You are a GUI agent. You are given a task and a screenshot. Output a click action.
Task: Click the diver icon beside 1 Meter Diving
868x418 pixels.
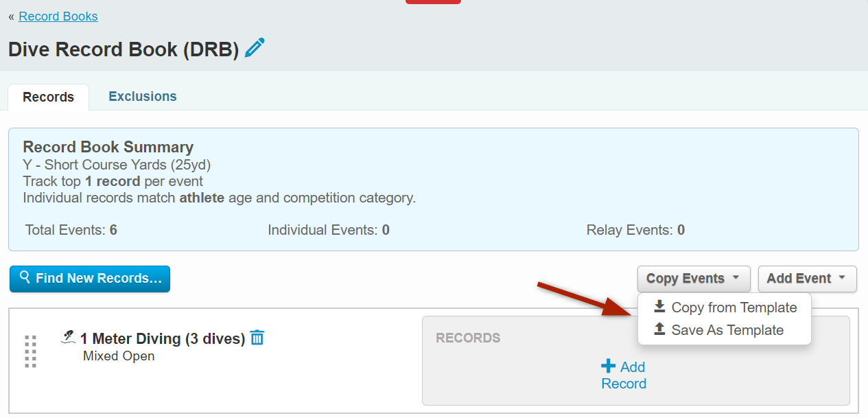(x=68, y=337)
